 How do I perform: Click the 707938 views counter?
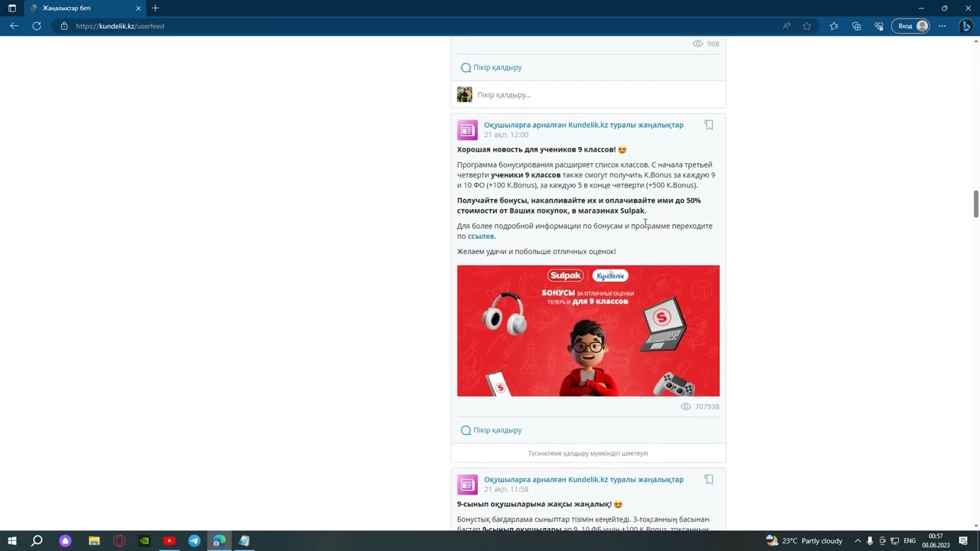pos(700,407)
